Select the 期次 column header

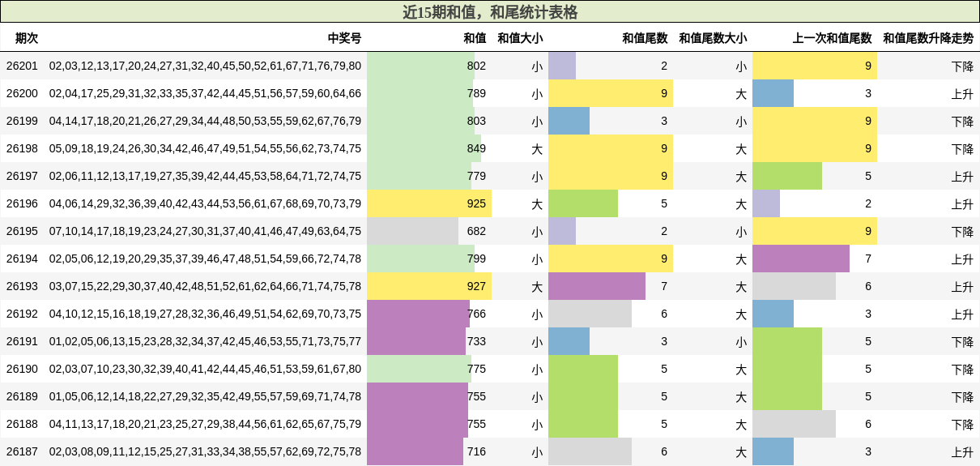27,38
